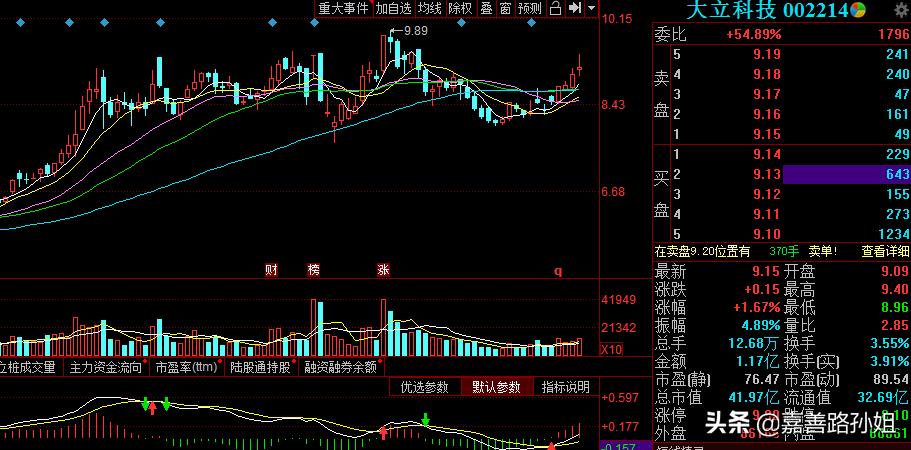Jump to latest bar with the arrow-to-end icon
This screenshot has width=911, height=450.
574,8
